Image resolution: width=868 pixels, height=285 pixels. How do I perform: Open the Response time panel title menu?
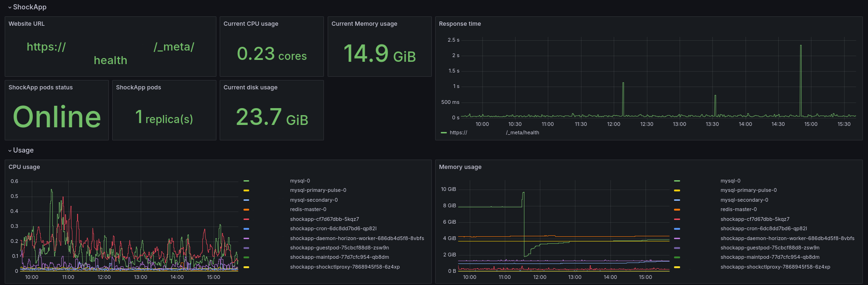point(459,24)
